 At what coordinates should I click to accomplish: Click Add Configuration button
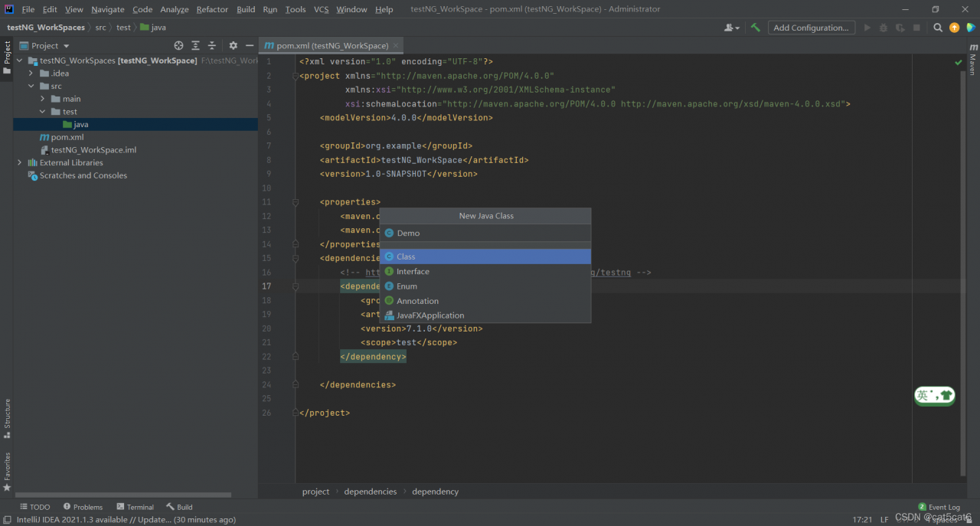[x=811, y=28]
